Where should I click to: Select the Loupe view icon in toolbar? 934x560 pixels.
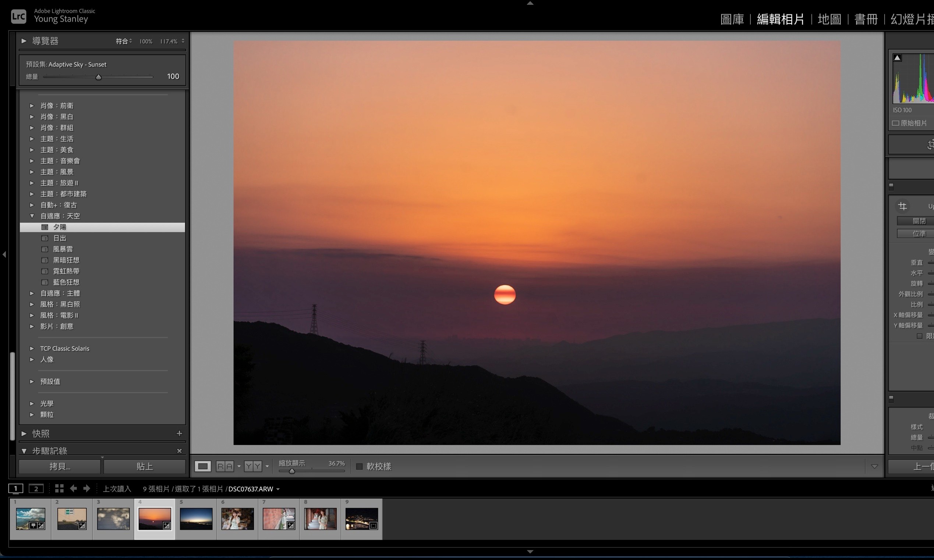click(202, 466)
